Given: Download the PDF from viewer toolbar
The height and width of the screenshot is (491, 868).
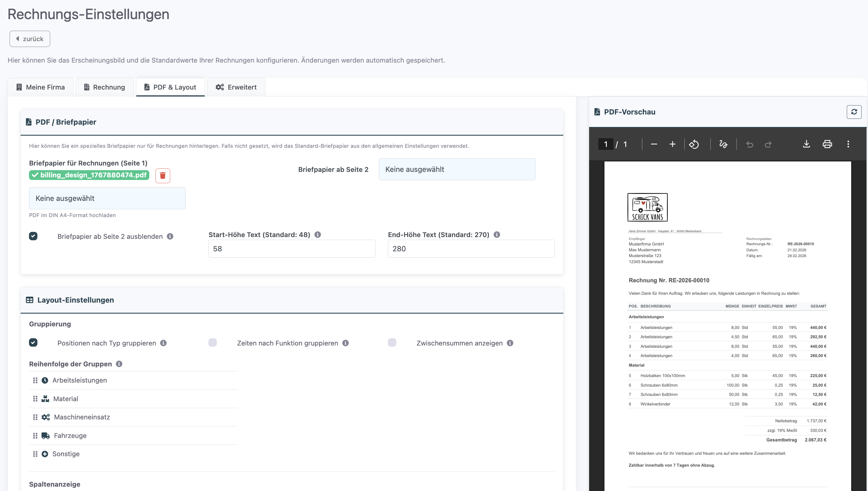Looking at the screenshot, I should tap(806, 144).
